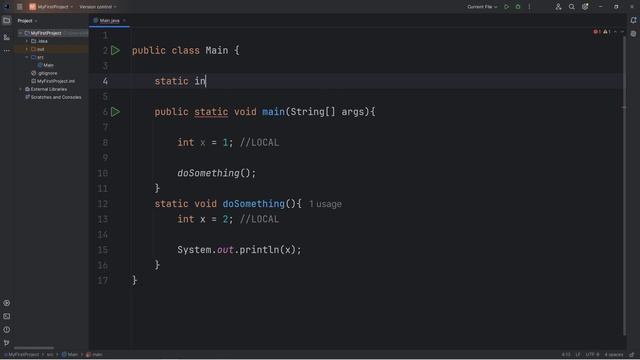
Task: Open More tool windows ellipsis
Action: click(7, 51)
